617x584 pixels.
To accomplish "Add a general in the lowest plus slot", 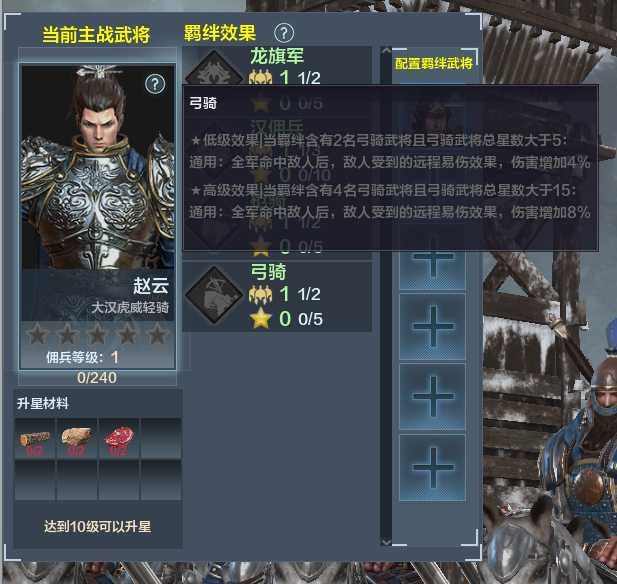I will pos(432,468).
